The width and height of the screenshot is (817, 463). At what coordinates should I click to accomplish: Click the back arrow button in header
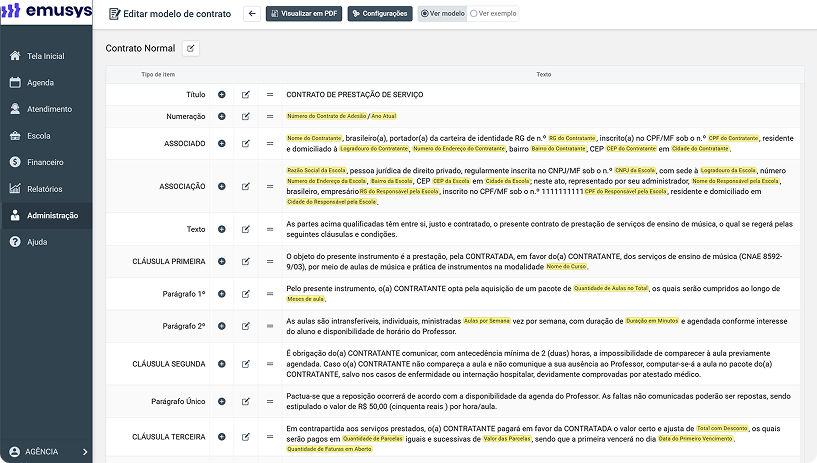tap(252, 14)
